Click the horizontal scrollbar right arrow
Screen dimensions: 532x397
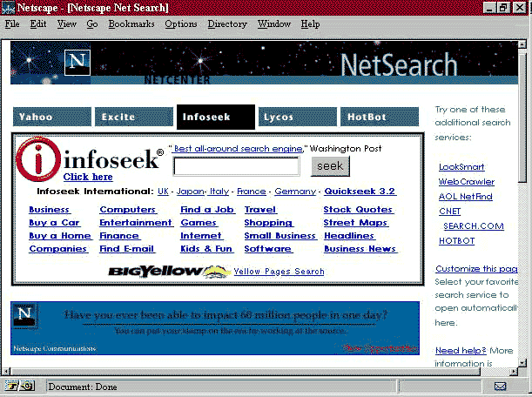pyautogui.click(x=515, y=372)
